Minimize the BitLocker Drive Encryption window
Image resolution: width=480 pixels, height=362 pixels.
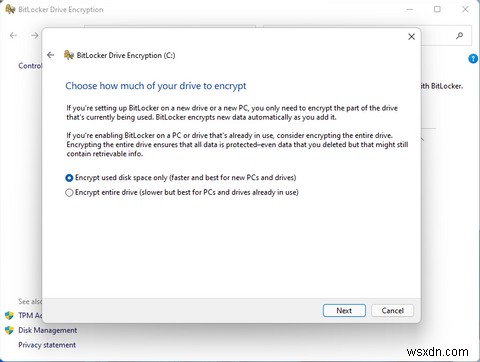[x=410, y=9]
